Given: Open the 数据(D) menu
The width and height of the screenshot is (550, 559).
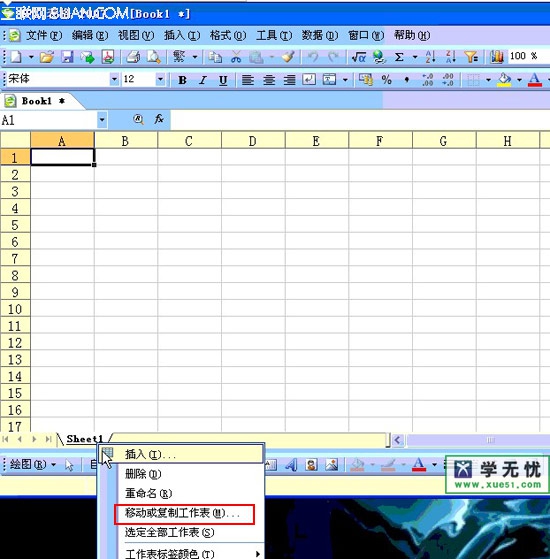Looking at the screenshot, I should (320, 36).
